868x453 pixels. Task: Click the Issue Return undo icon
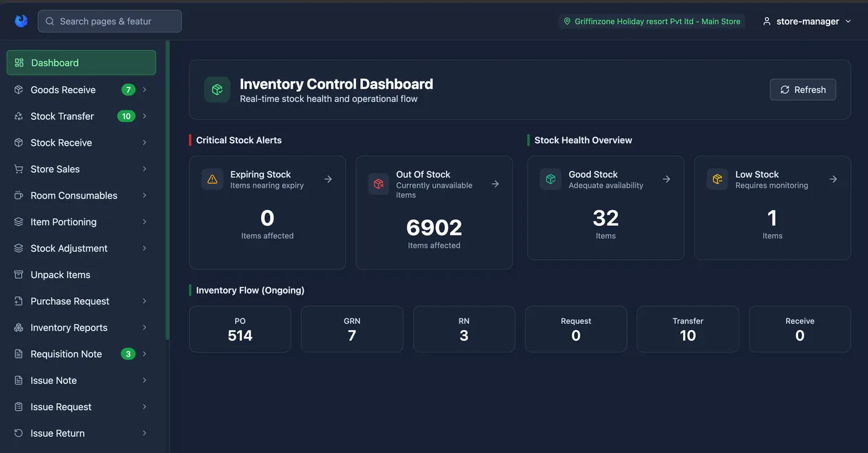tap(19, 433)
